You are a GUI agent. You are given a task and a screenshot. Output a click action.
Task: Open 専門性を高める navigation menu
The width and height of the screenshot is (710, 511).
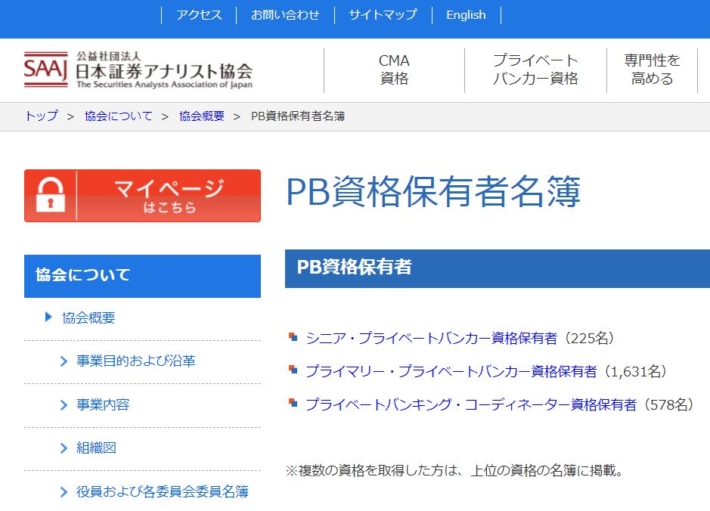click(x=652, y=70)
